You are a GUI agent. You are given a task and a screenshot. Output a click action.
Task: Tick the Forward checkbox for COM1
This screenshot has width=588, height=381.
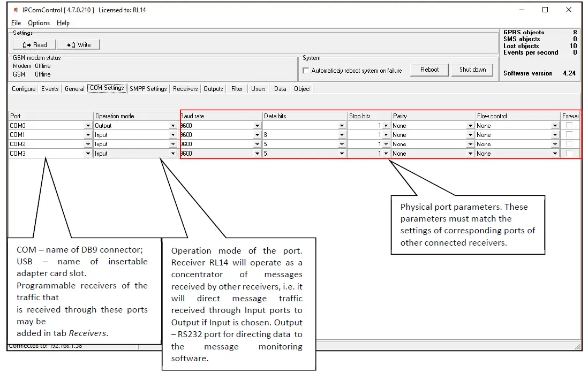coord(569,134)
